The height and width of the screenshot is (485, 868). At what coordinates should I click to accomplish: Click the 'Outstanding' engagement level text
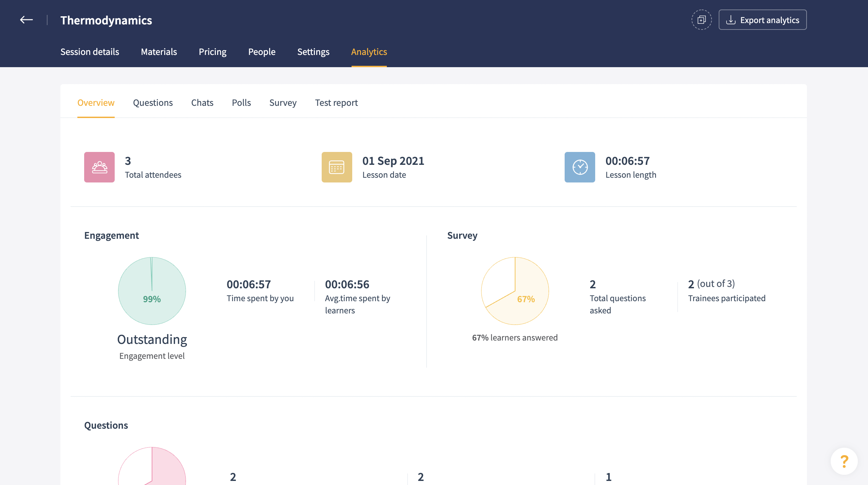[x=152, y=339]
